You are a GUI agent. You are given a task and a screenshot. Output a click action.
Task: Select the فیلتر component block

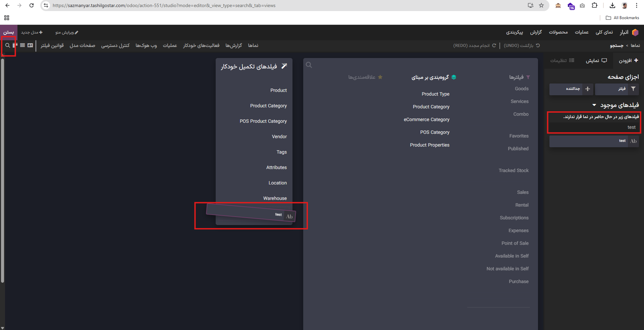tap(617, 89)
